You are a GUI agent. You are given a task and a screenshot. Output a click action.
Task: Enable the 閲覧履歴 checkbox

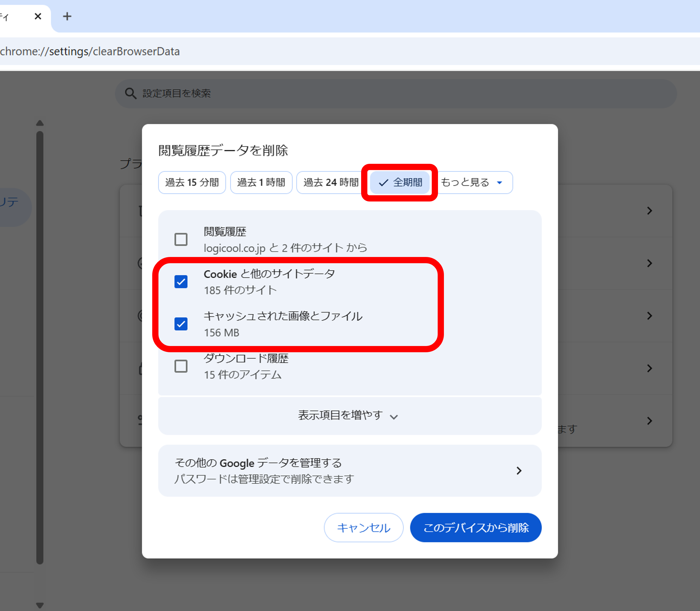tap(181, 239)
